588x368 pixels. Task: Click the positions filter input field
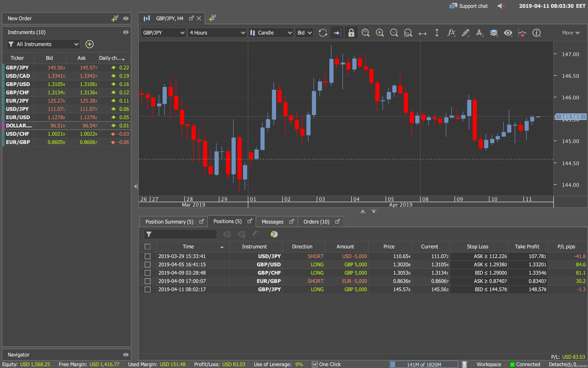tap(180, 234)
